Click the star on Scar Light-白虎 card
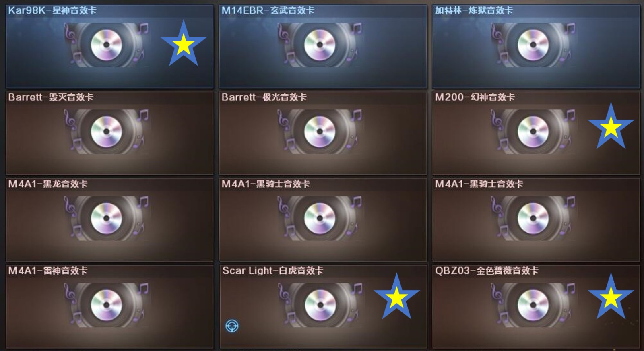 (x=397, y=297)
